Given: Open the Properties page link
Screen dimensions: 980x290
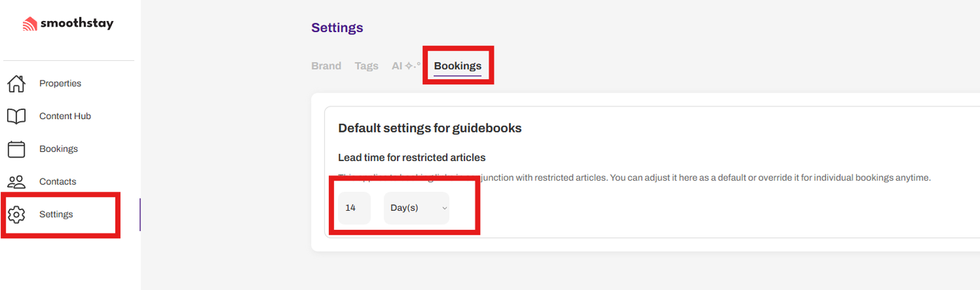Looking at the screenshot, I should tap(60, 83).
